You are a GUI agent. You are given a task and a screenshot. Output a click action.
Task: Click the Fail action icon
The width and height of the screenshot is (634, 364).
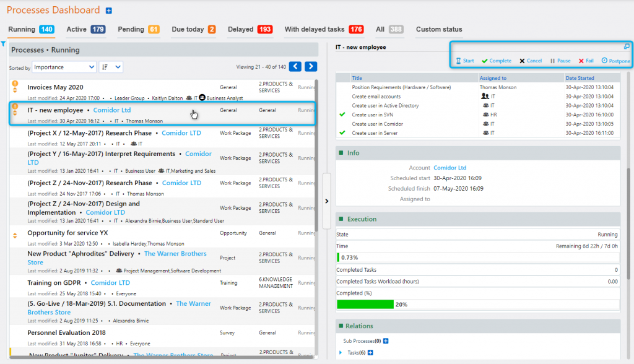pos(581,61)
